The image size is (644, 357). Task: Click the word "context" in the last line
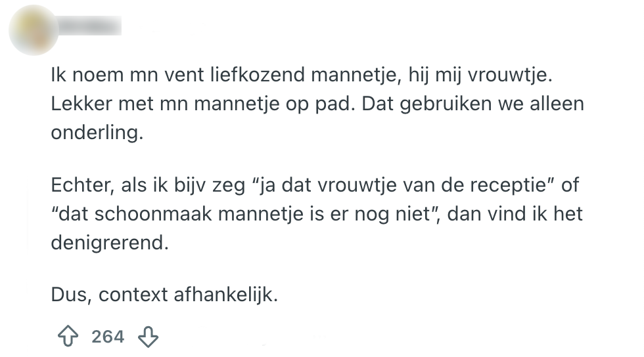click(133, 295)
